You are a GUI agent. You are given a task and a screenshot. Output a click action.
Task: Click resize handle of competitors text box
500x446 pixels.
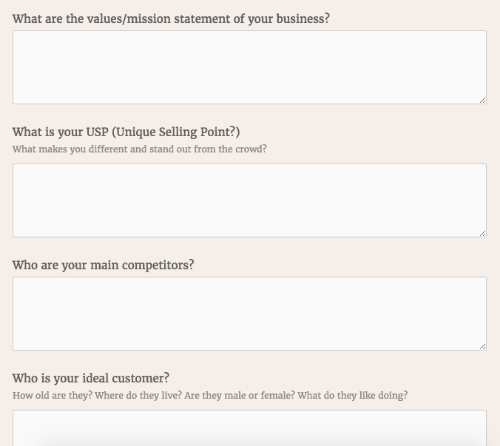(x=482, y=347)
